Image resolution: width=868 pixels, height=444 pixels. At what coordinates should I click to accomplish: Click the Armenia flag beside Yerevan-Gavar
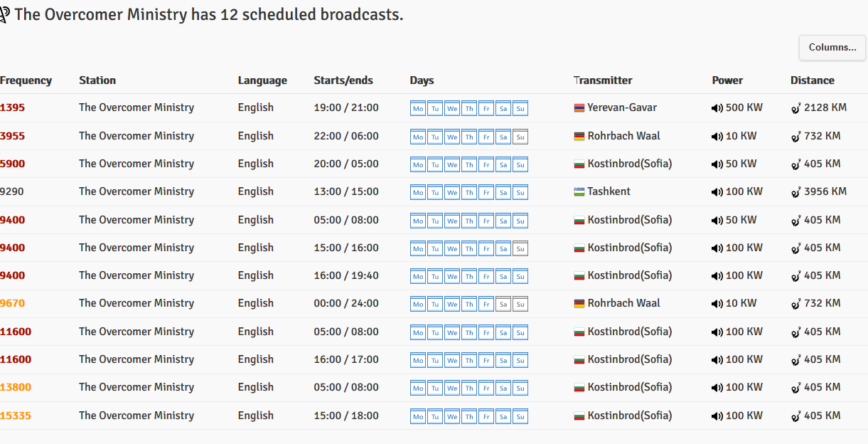[579, 108]
